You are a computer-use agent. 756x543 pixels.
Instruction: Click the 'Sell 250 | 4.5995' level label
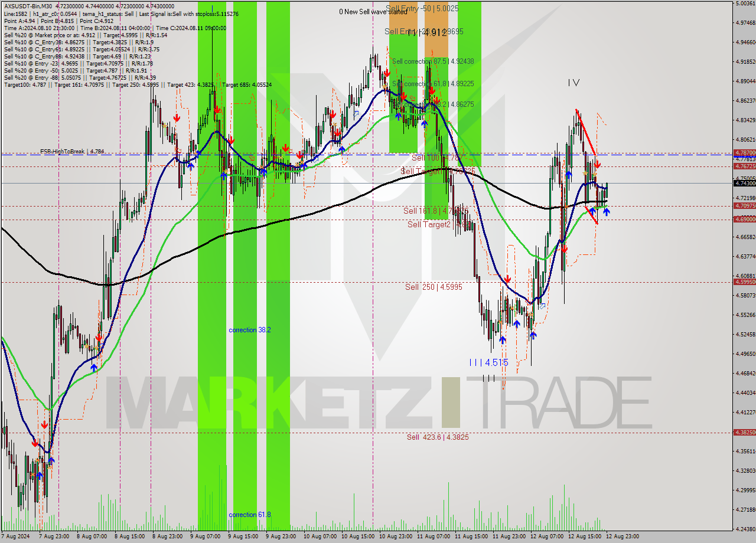point(434,287)
